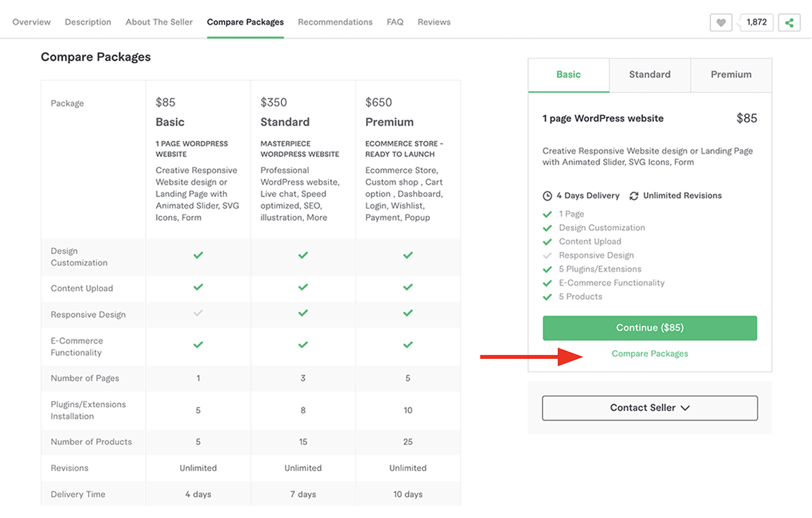Click Standard checkmark in Responsive Design row
The height and width of the screenshot is (518, 812).
click(x=303, y=313)
